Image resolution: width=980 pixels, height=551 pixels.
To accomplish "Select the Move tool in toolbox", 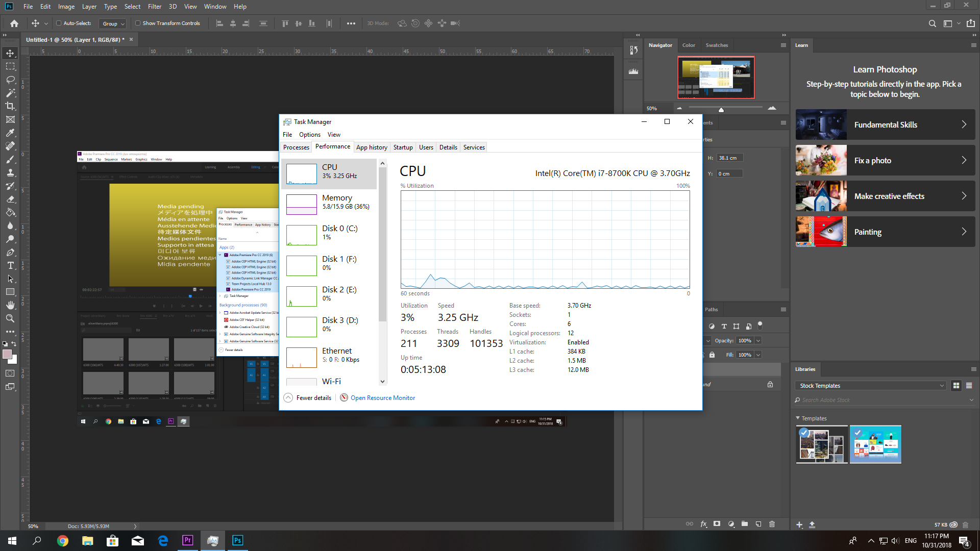I will (10, 53).
